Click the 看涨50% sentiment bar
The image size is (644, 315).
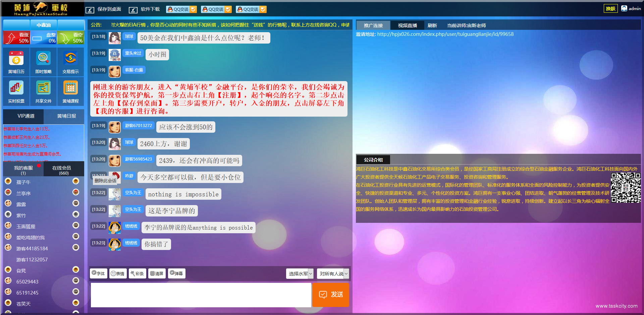(16, 38)
